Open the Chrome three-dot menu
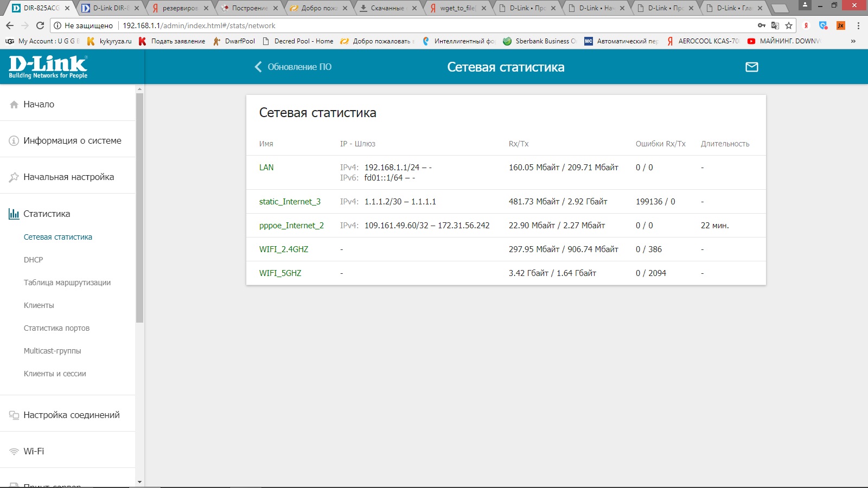This screenshot has width=868, height=488. click(x=858, y=25)
